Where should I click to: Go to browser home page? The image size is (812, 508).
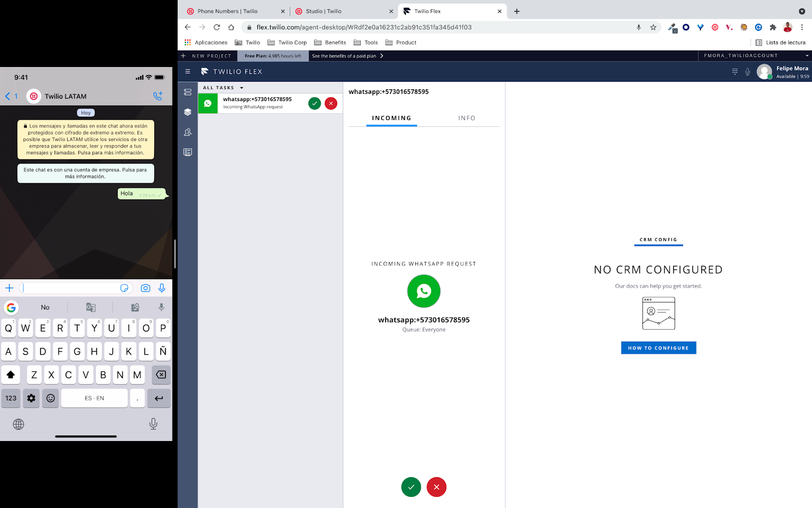click(x=231, y=27)
